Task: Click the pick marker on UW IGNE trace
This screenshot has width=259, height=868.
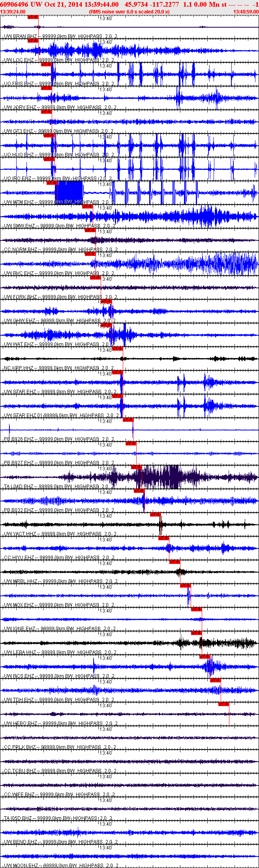Action: pyautogui.click(x=197, y=609)
